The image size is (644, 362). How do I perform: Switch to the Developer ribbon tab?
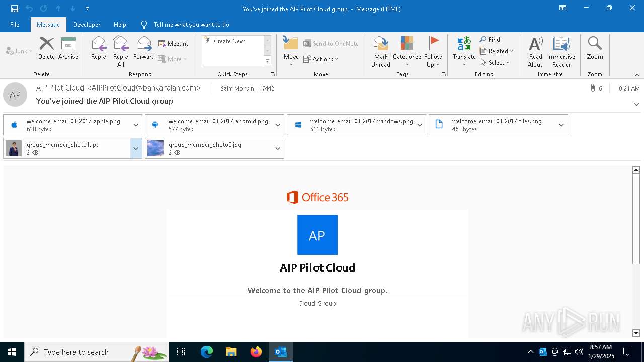(x=87, y=24)
